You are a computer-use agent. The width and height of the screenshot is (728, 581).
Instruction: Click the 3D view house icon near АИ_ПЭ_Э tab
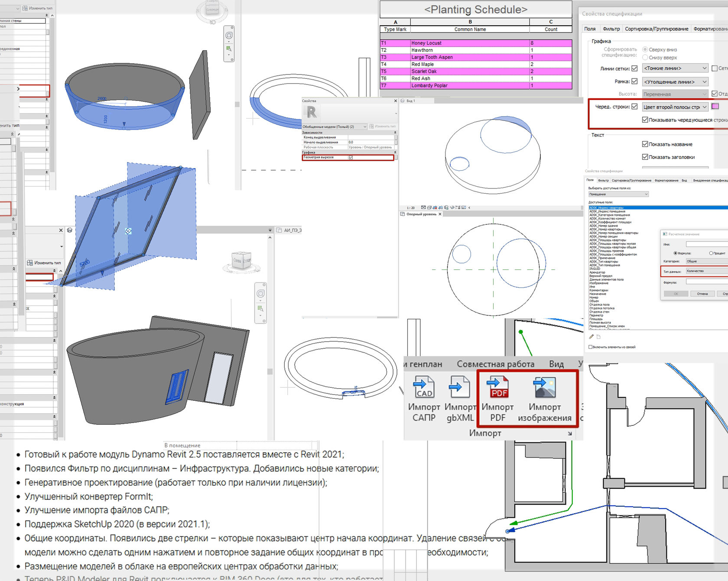69,230
